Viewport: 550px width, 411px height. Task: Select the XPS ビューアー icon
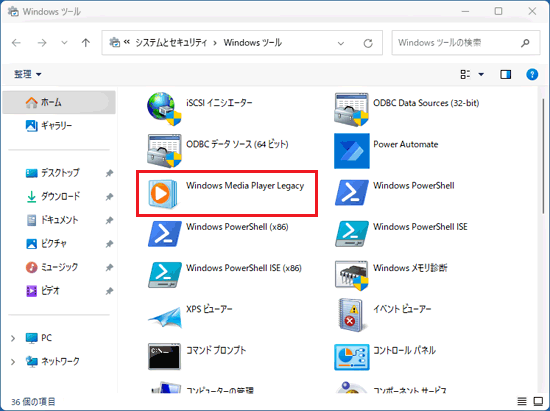coord(165,317)
